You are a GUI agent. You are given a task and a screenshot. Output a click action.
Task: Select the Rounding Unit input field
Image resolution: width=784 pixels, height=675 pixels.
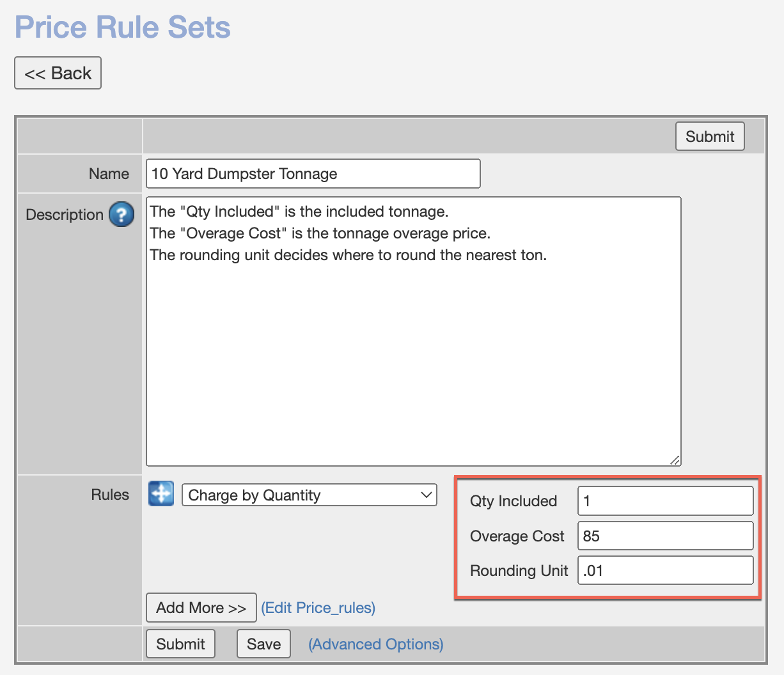pos(665,570)
